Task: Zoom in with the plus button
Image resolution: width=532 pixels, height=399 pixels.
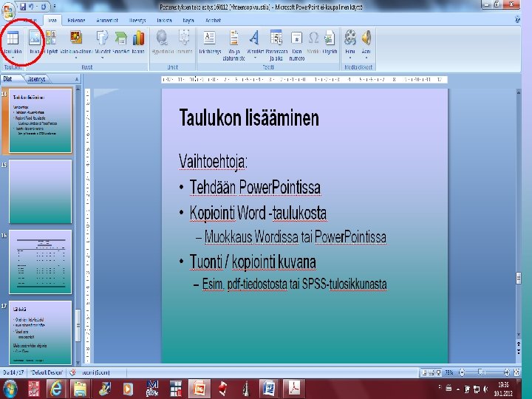Action: [506, 372]
